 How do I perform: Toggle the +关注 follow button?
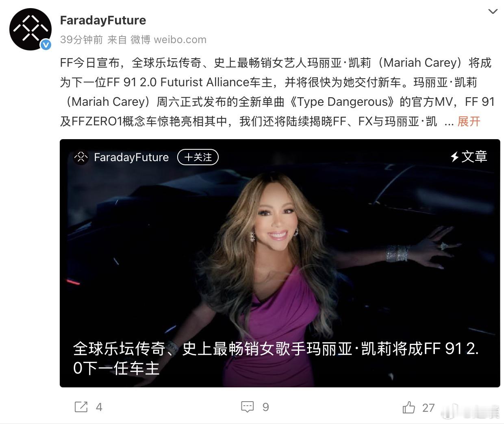[198, 157]
